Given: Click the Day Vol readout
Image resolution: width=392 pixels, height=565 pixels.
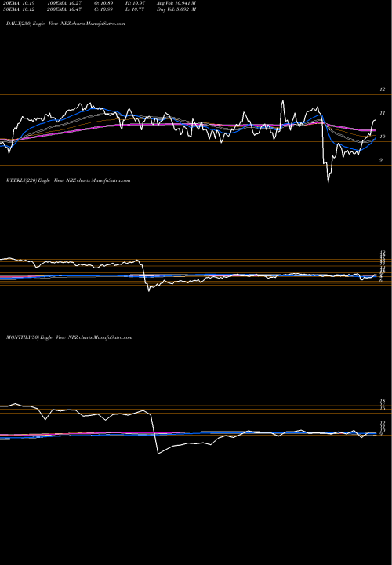Looking at the screenshot, I should 176,9.
